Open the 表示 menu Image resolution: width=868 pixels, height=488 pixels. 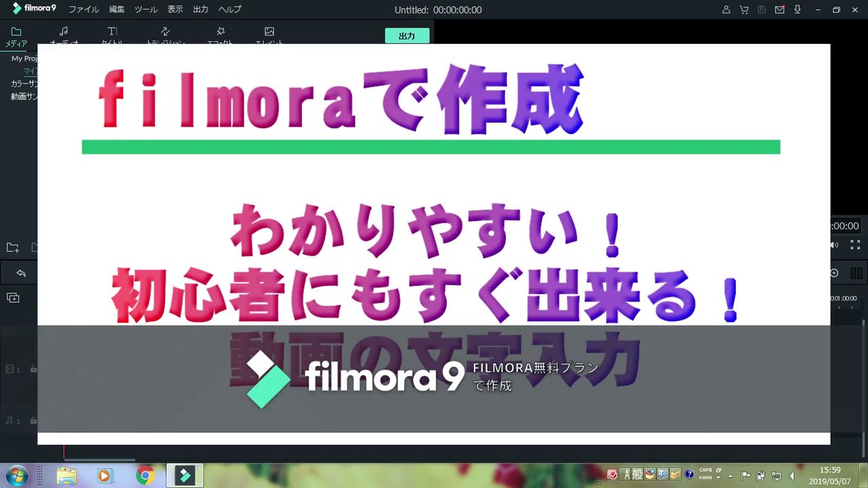pos(175,9)
